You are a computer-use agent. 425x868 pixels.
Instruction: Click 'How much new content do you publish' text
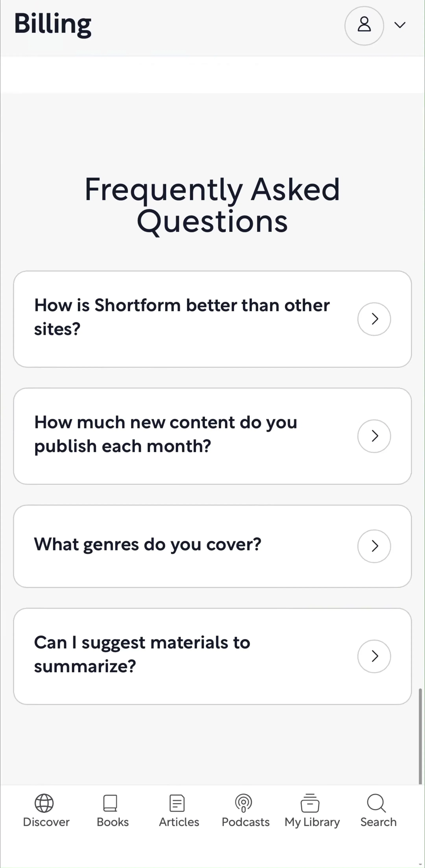[165, 434]
